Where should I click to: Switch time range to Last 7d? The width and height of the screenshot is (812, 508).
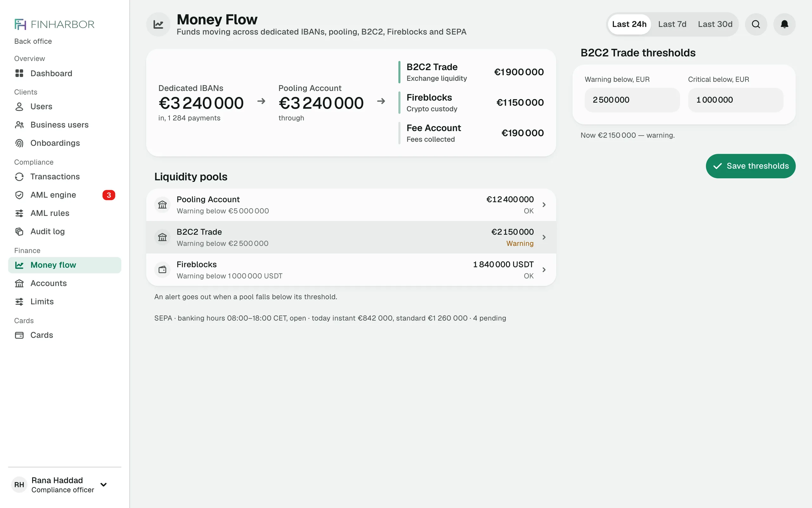coord(672,24)
